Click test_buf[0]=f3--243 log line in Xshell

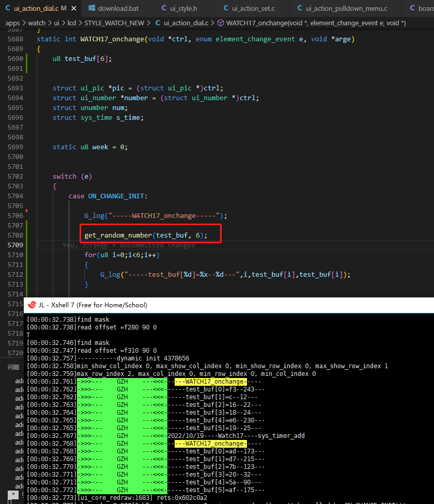coord(146,389)
